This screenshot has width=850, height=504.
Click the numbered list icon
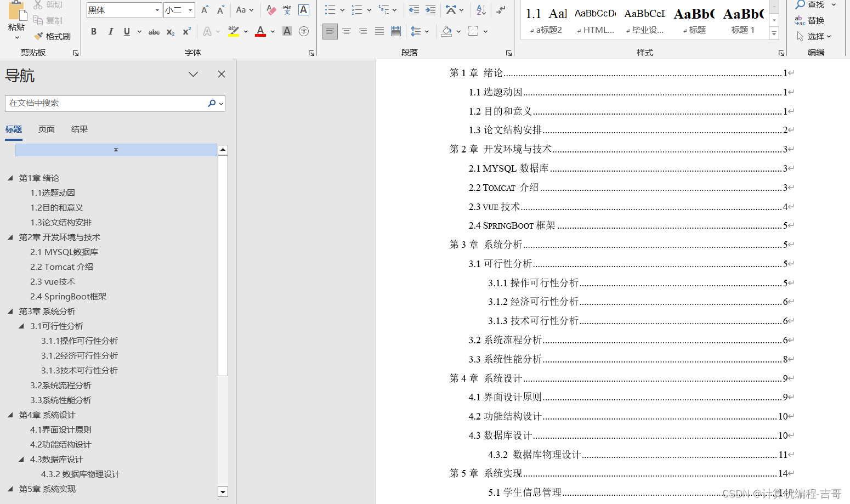point(357,10)
